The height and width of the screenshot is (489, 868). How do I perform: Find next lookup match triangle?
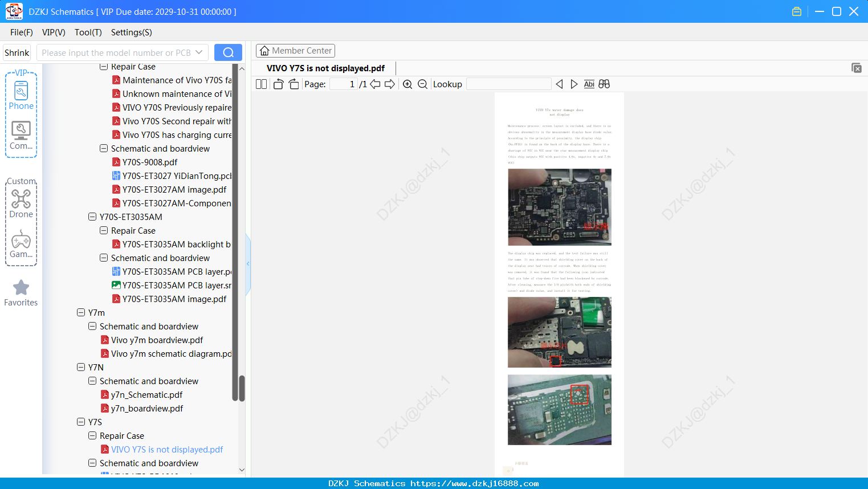point(574,84)
